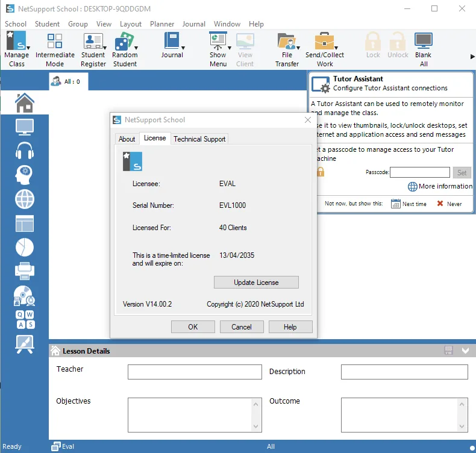The image size is (476, 453).
Task: Expand the Manage Class dropdown arrow
Action: tap(28, 48)
